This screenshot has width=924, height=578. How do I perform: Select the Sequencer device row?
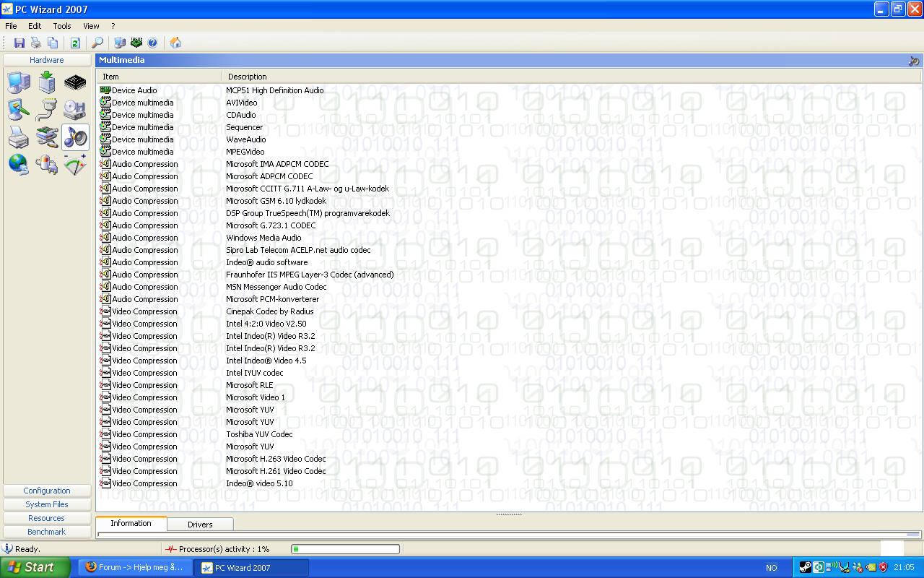tap(510, 127)
